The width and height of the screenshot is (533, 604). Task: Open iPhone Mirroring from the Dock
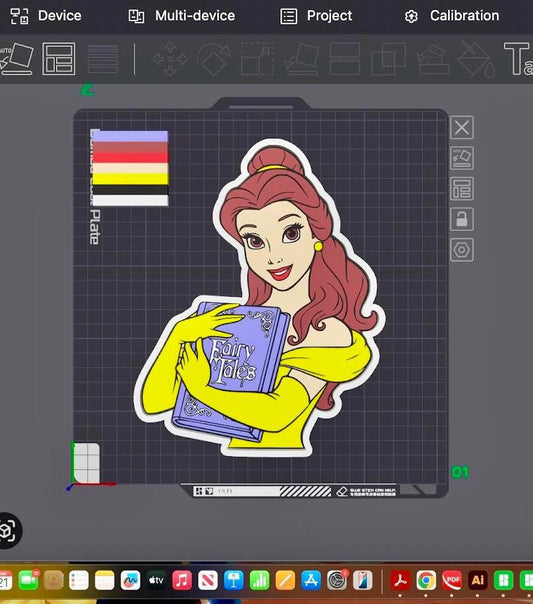click(x=363, y=580)
